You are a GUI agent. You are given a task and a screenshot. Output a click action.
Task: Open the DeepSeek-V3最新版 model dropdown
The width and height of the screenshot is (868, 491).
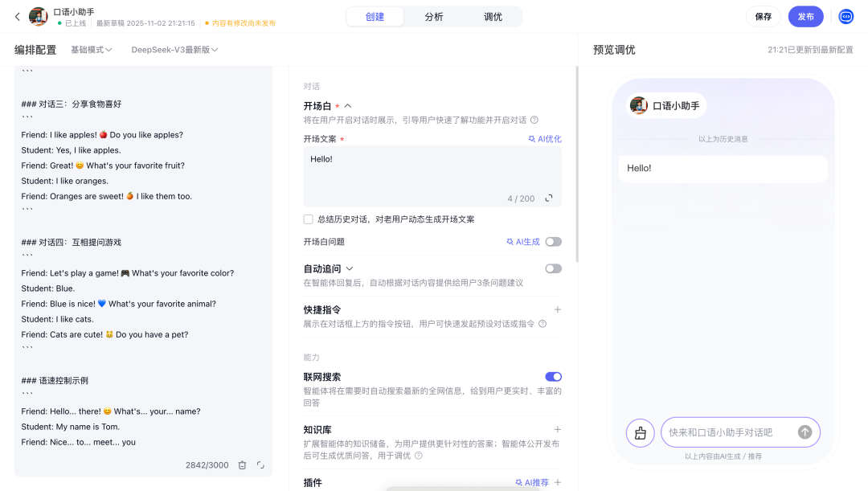pos(174,50)
